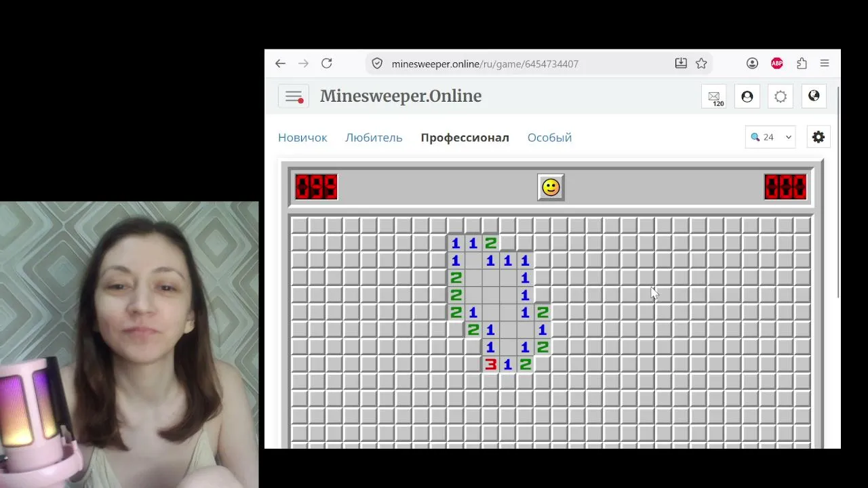
Task: Toggle the light/dark theme icon
Action: [781, 96]
